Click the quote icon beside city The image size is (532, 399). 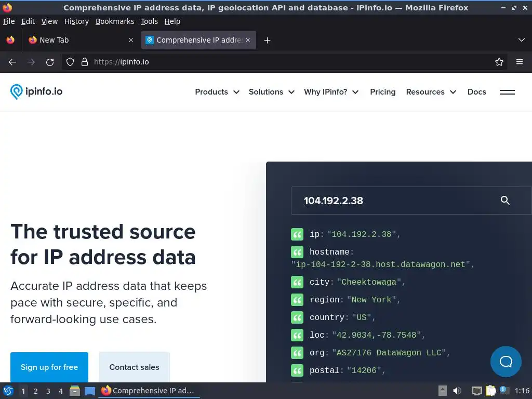(x=297, y=282)
